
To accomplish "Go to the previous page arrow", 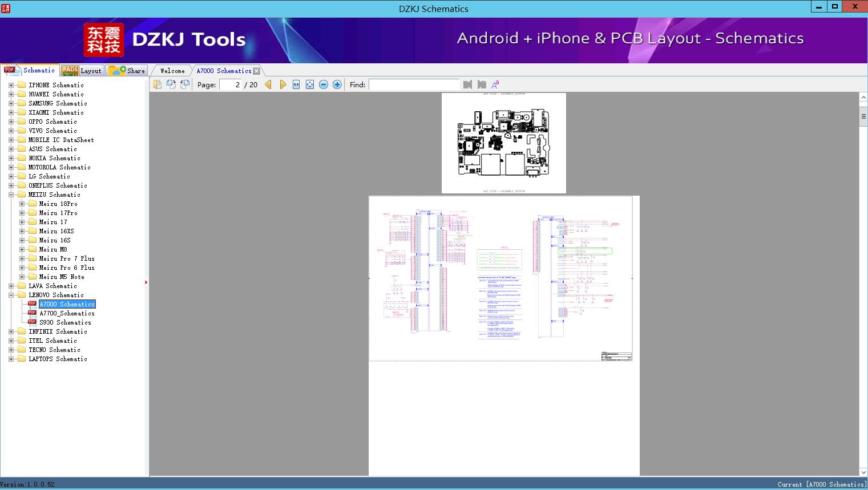I will click(268, 84).
